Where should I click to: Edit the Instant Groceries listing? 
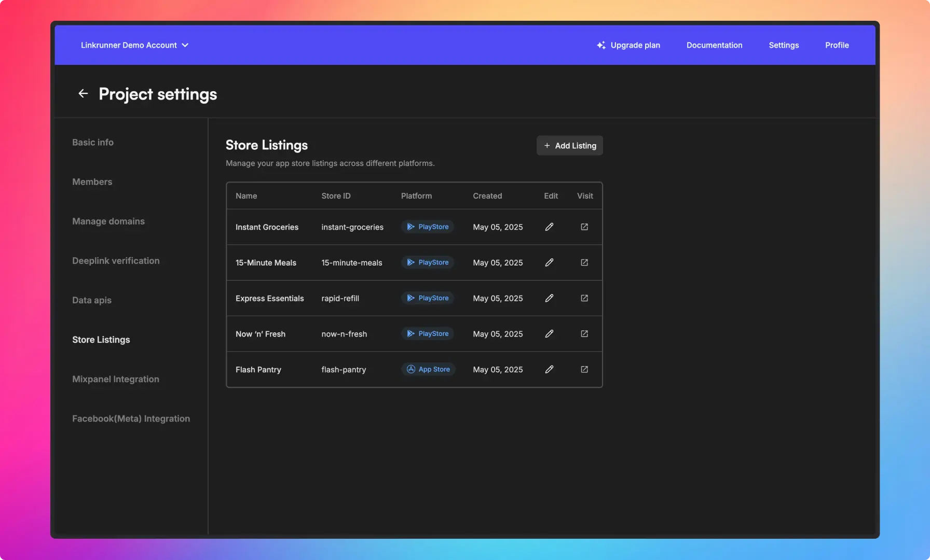pos(549,227)
